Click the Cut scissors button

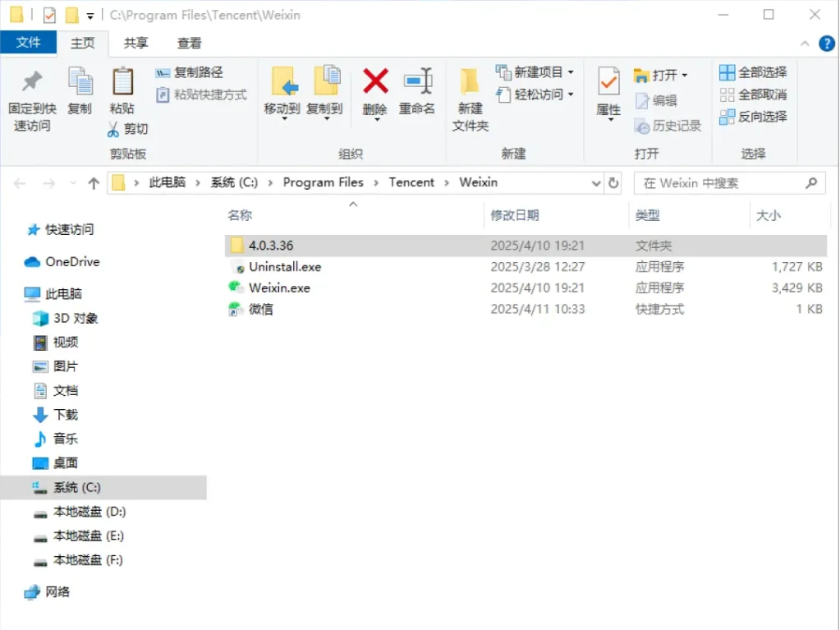click(x=127, y=129)
